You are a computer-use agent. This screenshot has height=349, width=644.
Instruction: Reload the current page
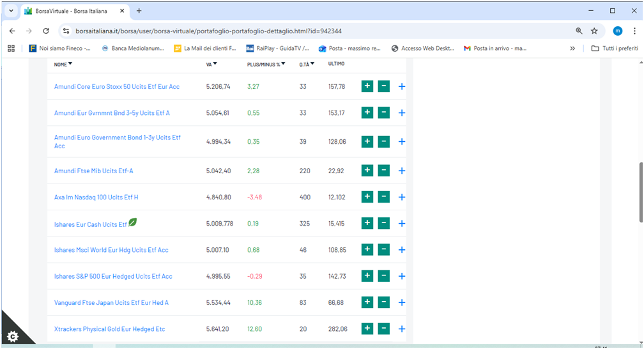tap(46, 31)
